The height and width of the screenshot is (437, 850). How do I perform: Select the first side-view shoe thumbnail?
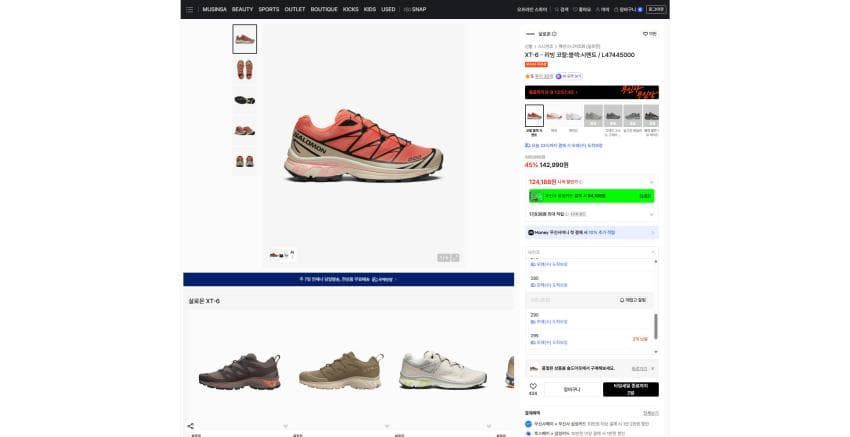click(244, 39)
